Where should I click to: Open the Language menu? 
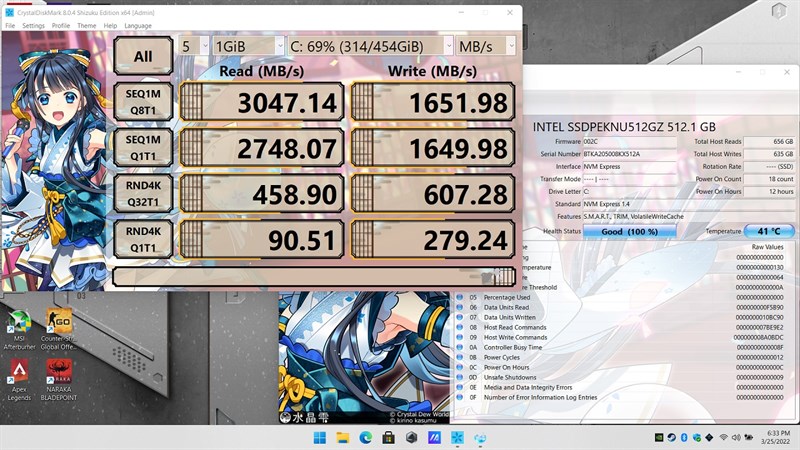[x=138, y=26]
